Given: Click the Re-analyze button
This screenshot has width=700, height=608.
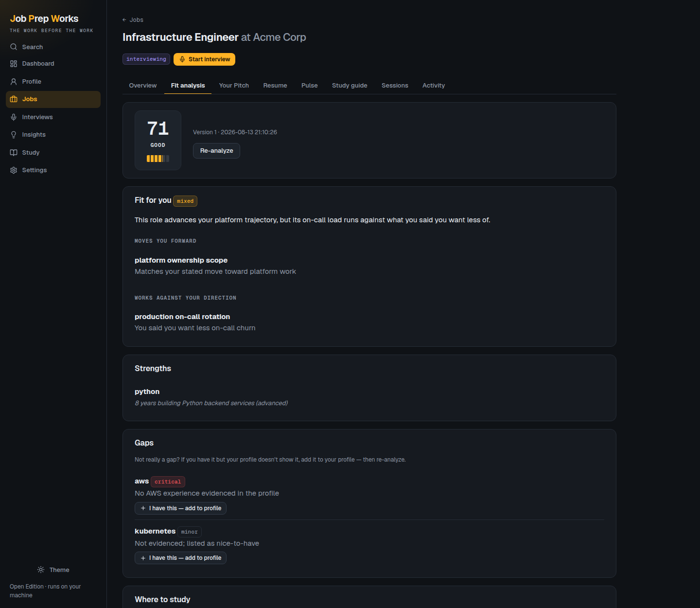Looking at the screenshot, I should coord(216,151).
